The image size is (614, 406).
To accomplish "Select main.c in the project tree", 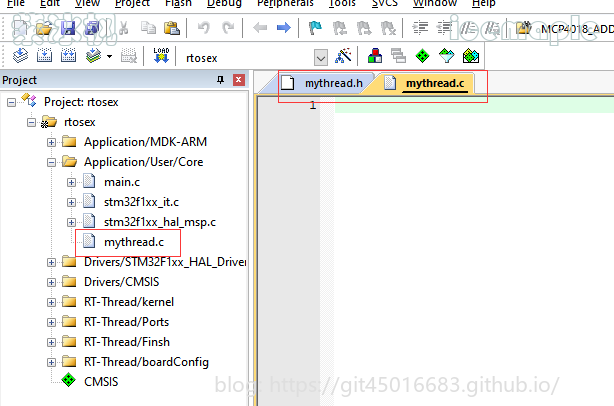I will tap(122, 182).
